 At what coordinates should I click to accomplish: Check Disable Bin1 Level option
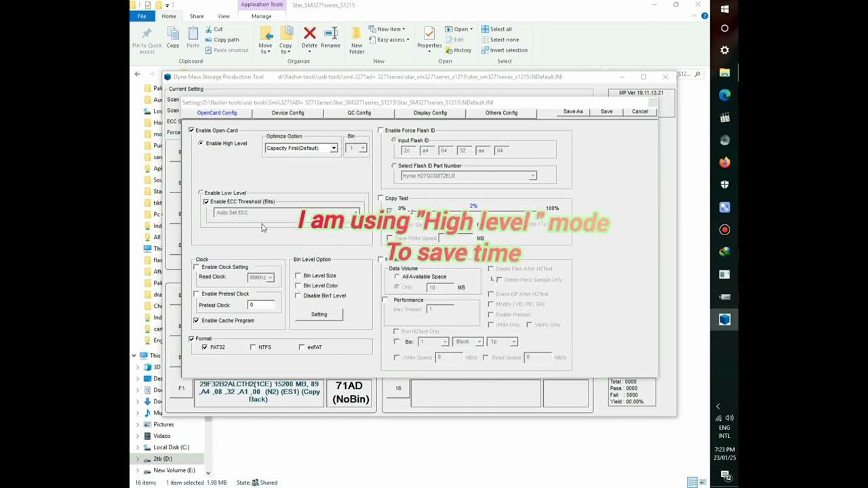[x=298, y=296]
